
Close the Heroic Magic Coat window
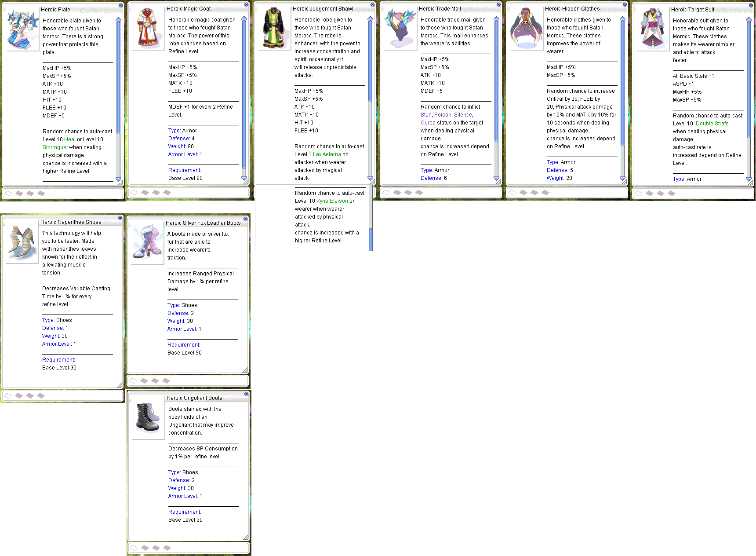(246, 5)
